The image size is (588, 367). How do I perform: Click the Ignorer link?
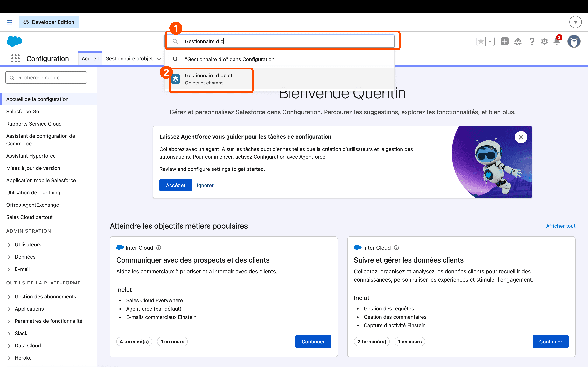(x=205, y=185)
